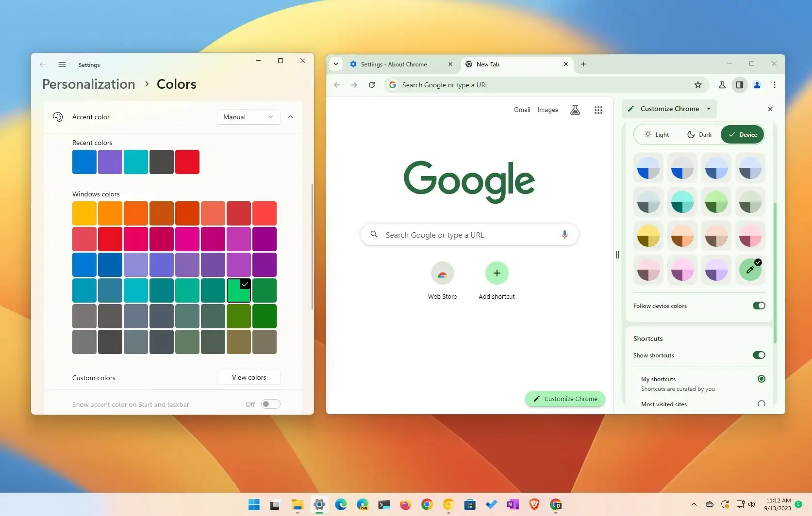Image resolution: width=812 pixels, height=516 pixels.
Task: Toggle Show accent color on Start and taskbar
Action: (x=271, y=404)
